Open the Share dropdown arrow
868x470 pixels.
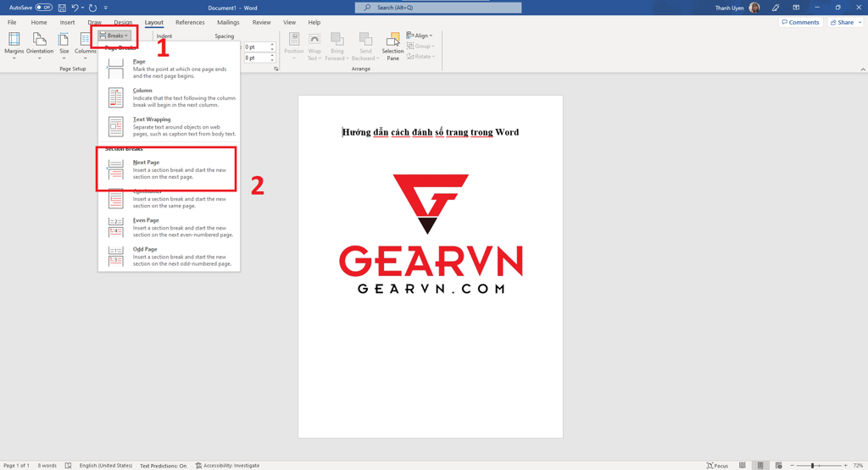(860, 22)
